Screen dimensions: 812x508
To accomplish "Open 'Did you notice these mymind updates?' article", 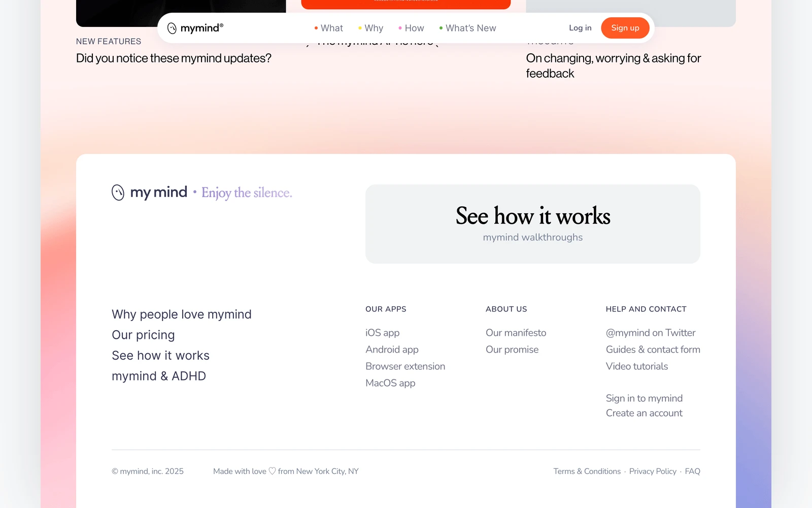I will [x=174, y=58].
